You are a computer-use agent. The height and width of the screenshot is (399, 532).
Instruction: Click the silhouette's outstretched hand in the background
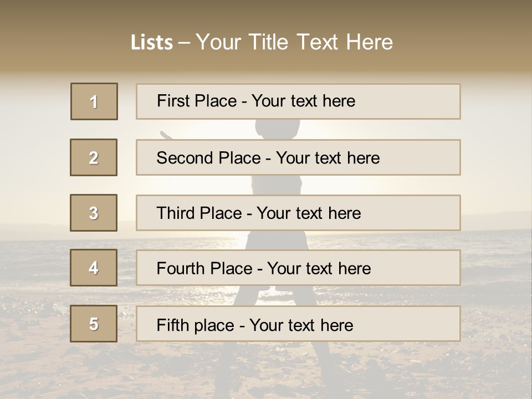[165, 134]
